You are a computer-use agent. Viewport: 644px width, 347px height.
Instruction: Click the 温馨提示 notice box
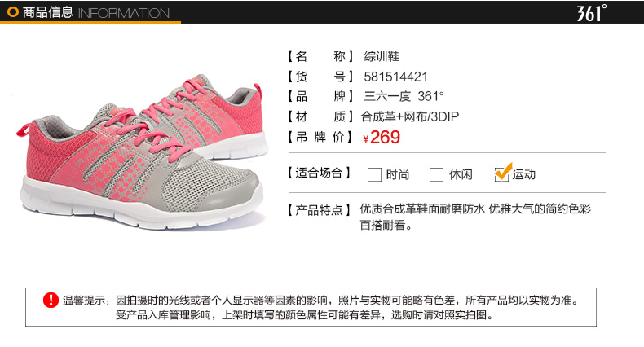(311, 307)
